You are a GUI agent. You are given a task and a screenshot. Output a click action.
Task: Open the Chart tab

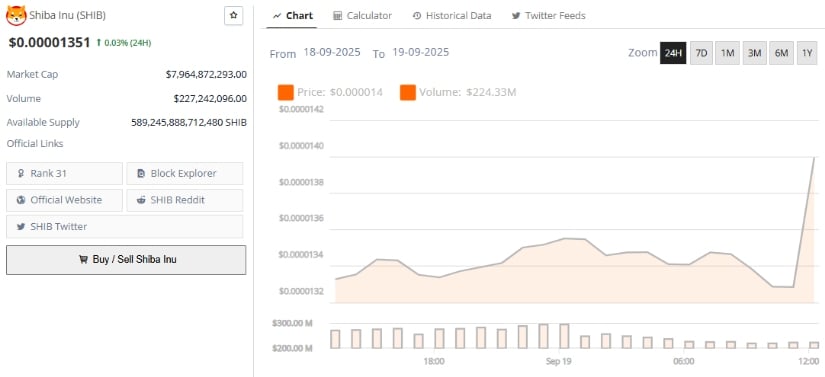click(x=293, y=16)
